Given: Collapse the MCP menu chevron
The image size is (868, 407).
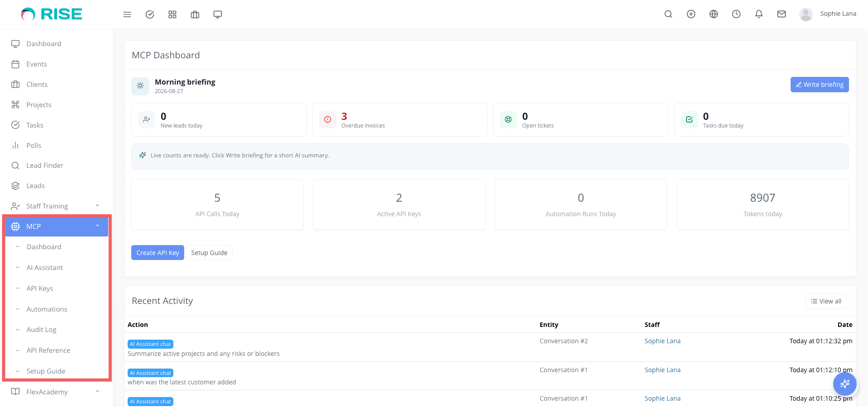Looking at the screenshot, I should point(97,226).
